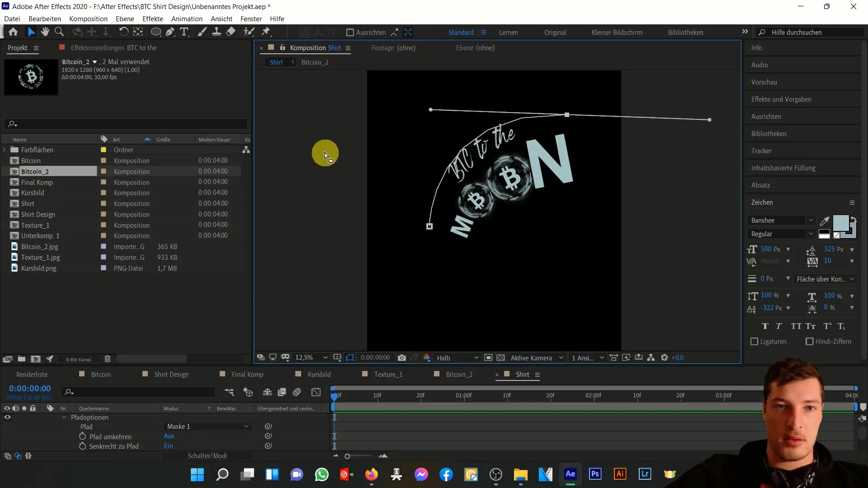Enable the Ausrichten snapping checkbox
This screenshot has height=488, width=868.
click(350, 33)
